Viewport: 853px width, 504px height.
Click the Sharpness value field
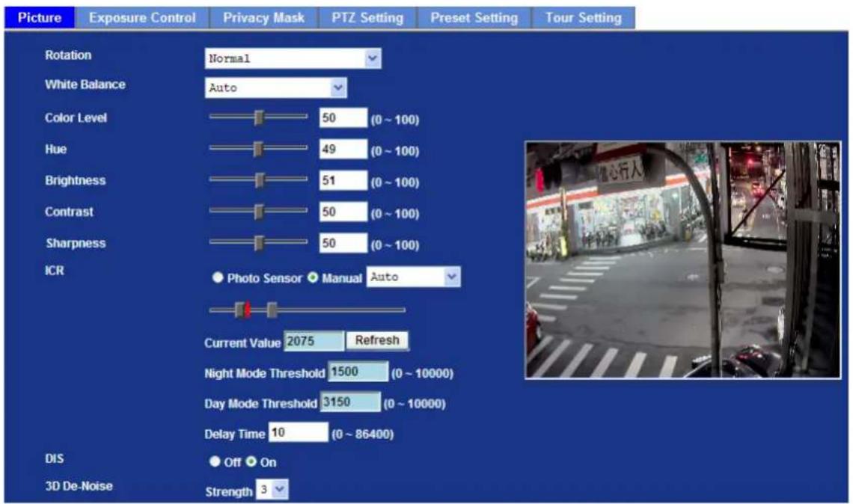[343, 243]
